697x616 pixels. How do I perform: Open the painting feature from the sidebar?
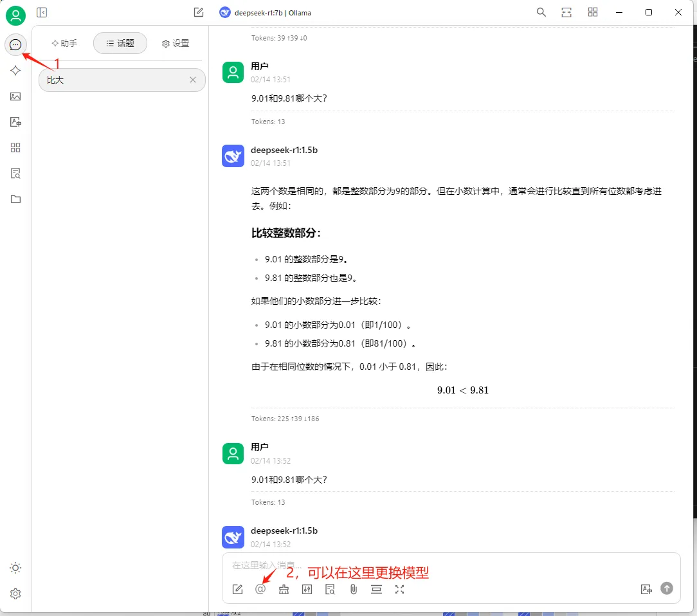[15, 96]
